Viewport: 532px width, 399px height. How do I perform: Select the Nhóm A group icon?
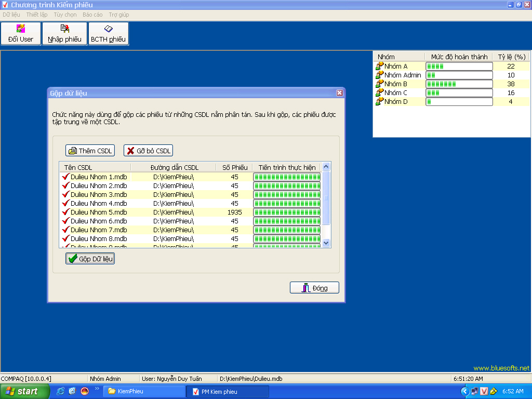(x=380, y=66)
